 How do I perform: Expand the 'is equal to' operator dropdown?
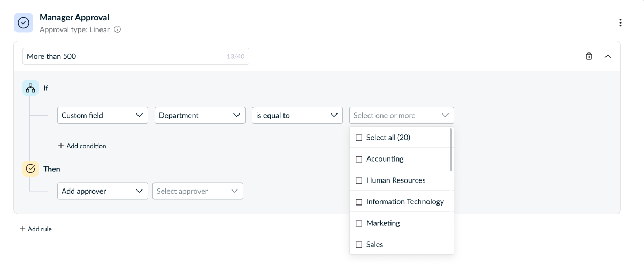[x=297, y=115]
